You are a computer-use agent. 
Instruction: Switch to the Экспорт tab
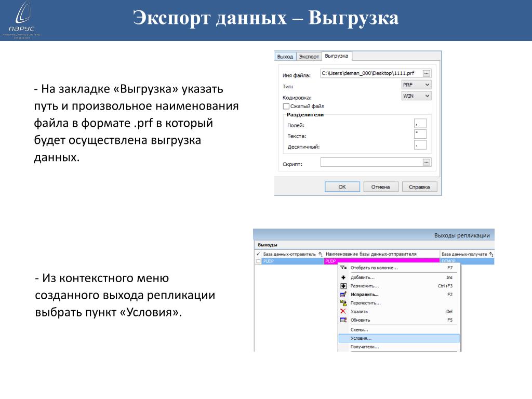(x=309, y=57)
